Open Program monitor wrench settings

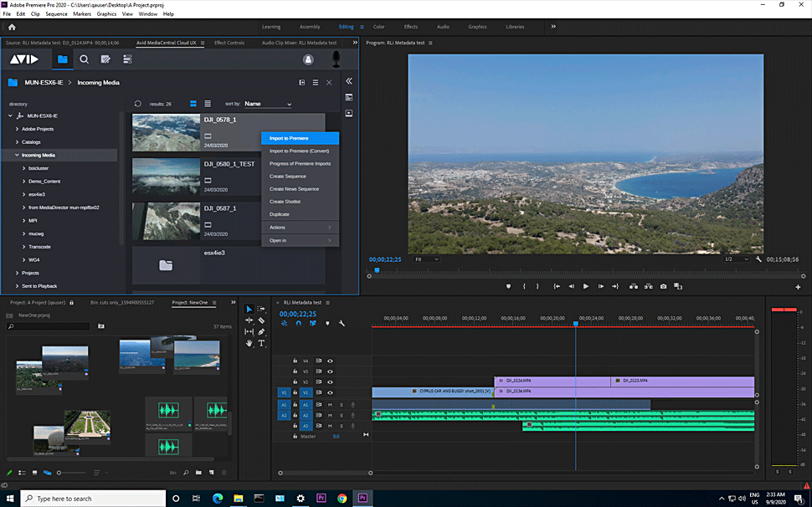click(758, 259)
